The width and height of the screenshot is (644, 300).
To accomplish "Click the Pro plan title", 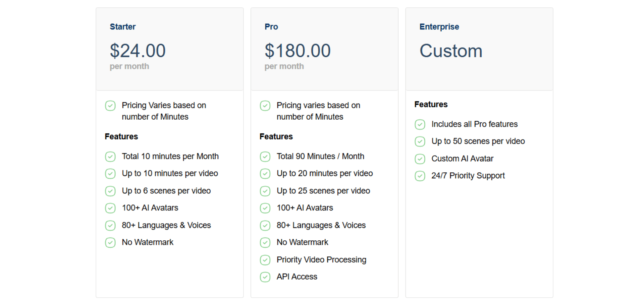I will click(271, 27).
